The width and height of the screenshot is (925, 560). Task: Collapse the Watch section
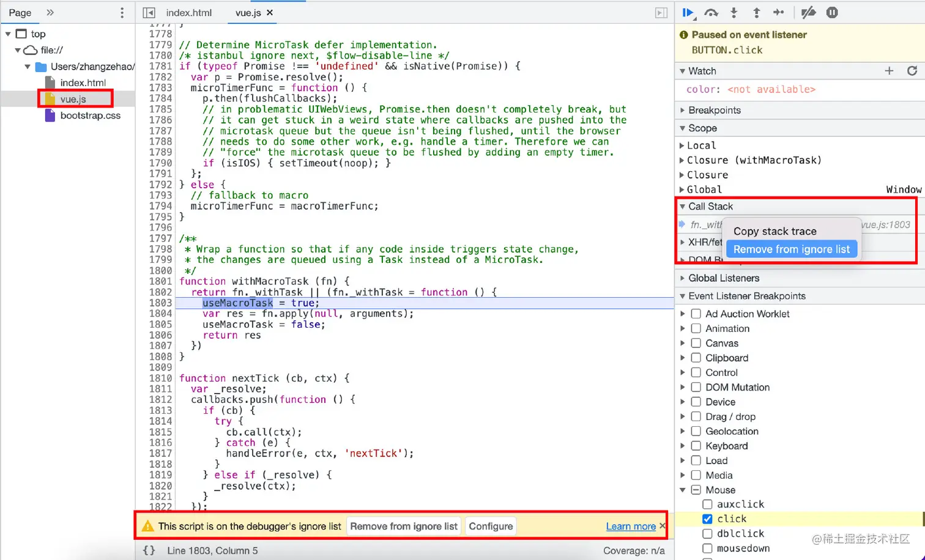click(x=682, y=71)
